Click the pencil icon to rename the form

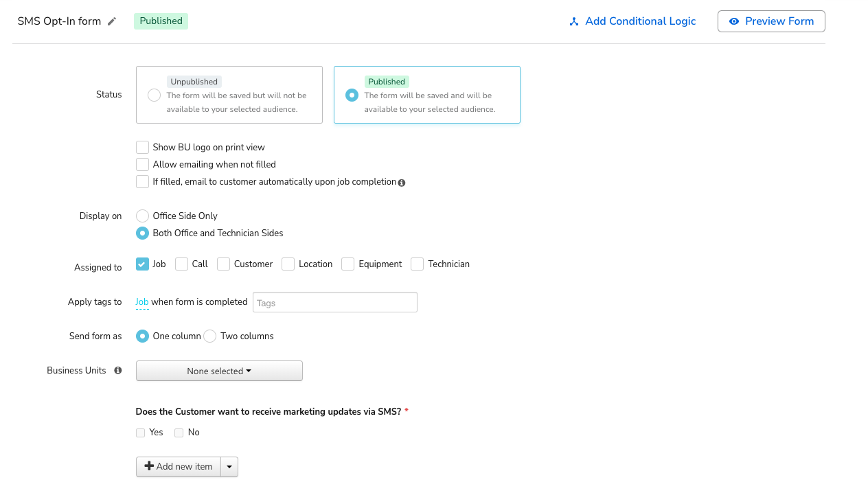(x=112, y=21)
